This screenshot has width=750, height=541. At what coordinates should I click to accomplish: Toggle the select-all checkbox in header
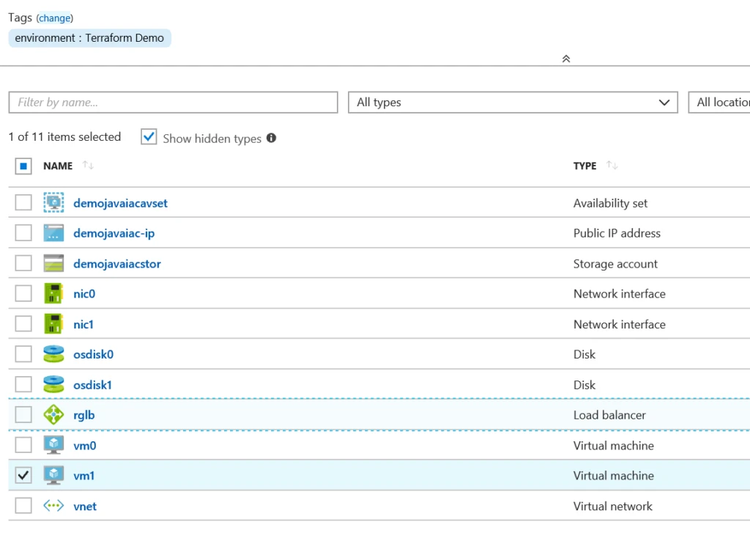pyautogui.click(x=23, y=166)
